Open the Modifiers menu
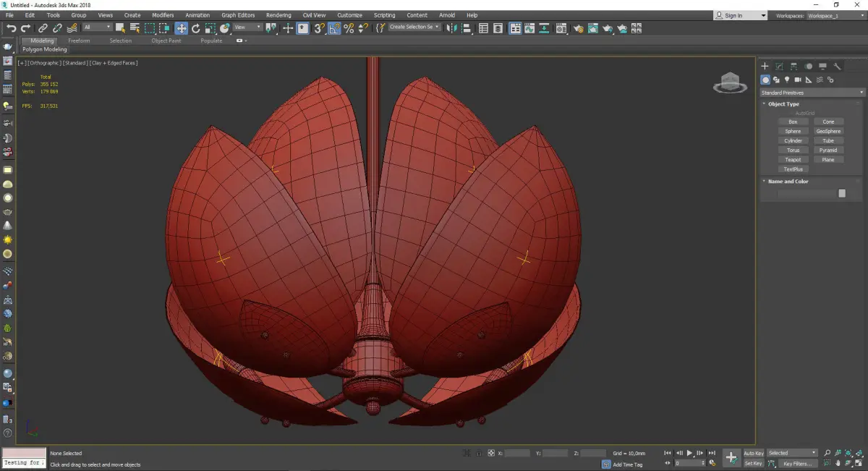The width and height of the screenshot is (868, 471). point(163,15)
